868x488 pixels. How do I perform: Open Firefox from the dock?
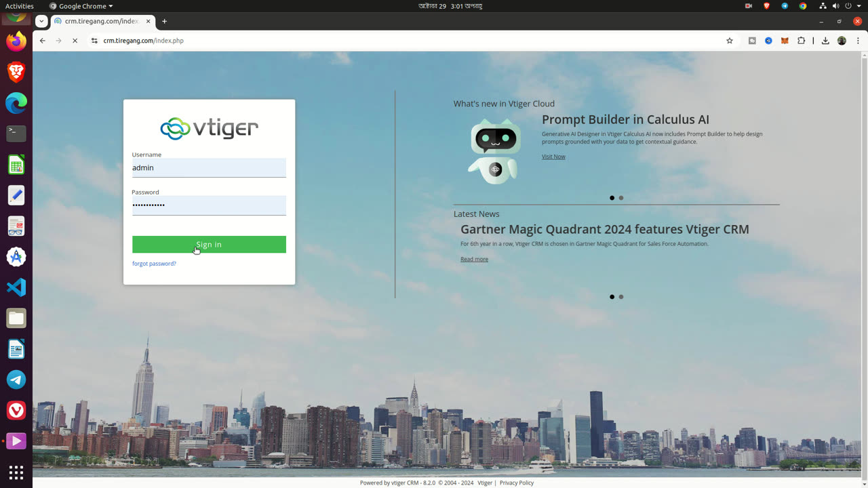click(x=16, y=41)
